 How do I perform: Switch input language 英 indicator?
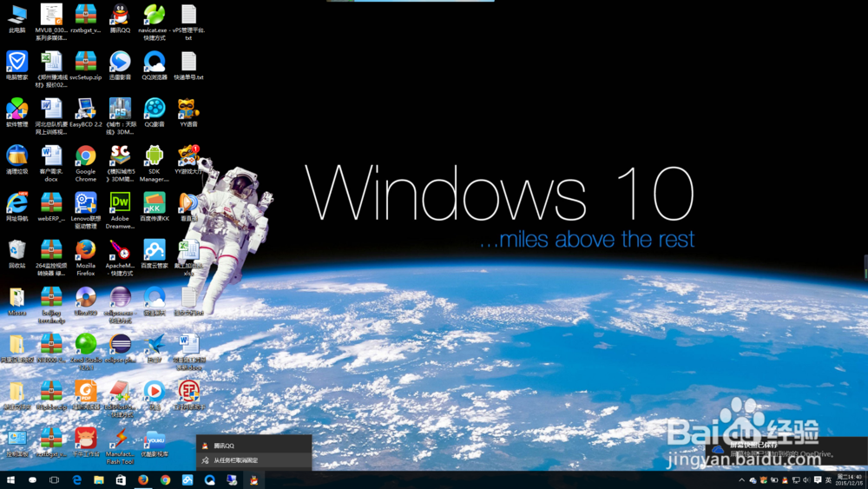click(x=829, y=480)
